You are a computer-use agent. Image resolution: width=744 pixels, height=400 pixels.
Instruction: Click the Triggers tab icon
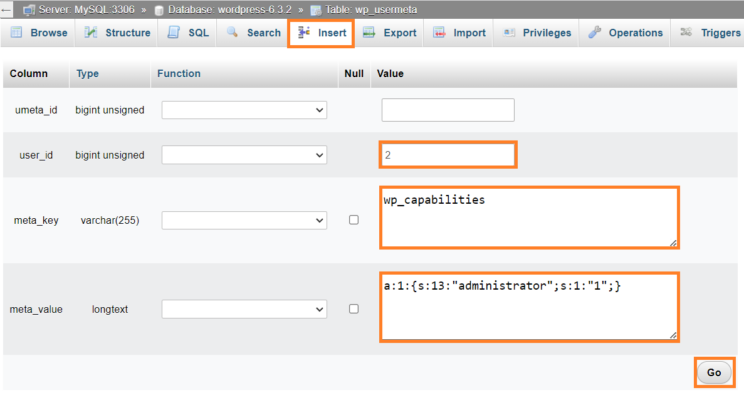[686, 32]
